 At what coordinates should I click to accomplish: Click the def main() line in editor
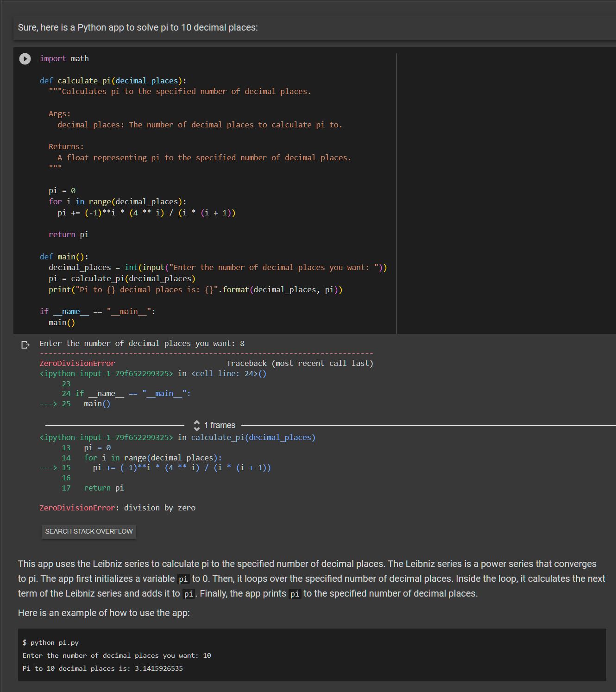(x=64, y=257)
